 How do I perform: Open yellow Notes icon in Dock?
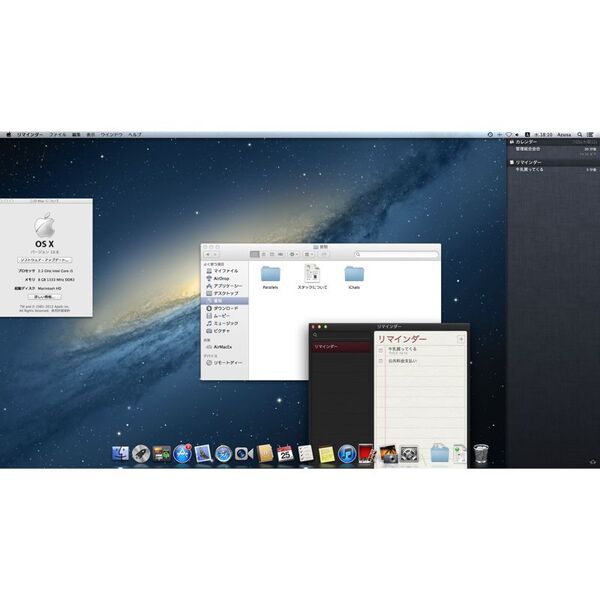click(x=326, y=454)
